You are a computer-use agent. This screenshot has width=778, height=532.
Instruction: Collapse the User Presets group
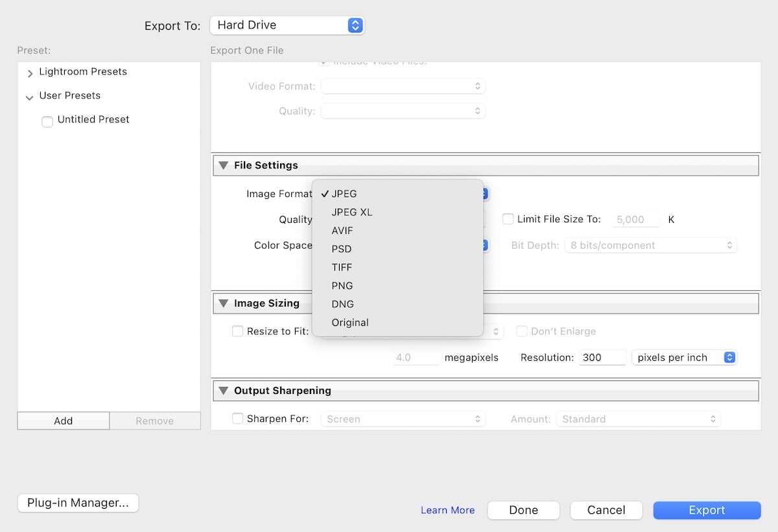29,95
